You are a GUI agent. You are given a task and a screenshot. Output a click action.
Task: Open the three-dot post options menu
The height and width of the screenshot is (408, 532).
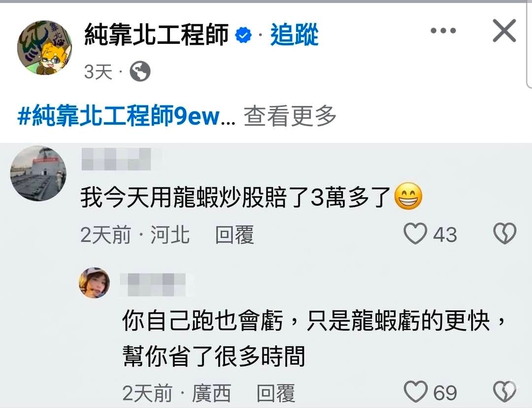[443, 31]
